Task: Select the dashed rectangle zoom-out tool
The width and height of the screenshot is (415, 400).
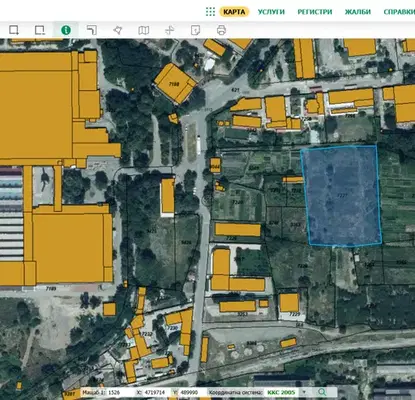Action: coord(40,30)
